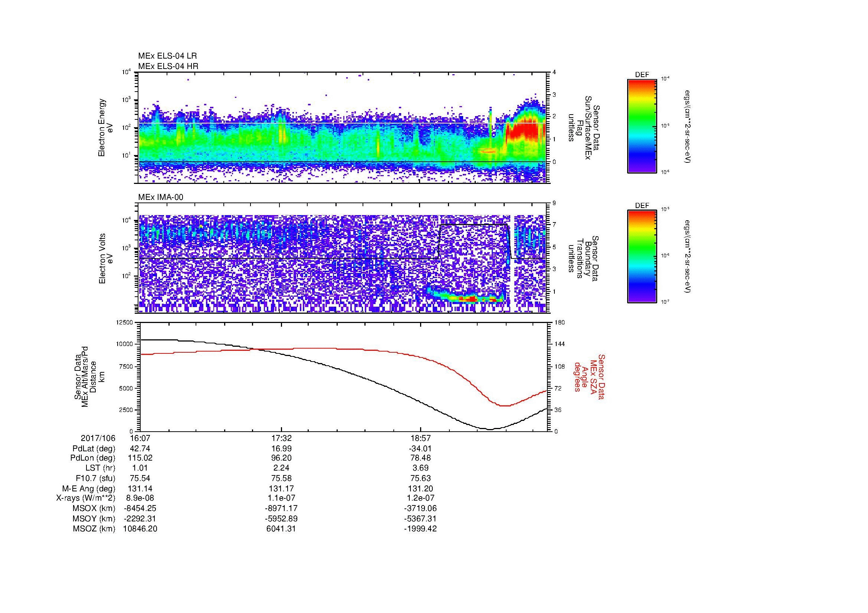This screenshot has width=868, height=613.
Task: Click the time tick label '17:32'
Action: [281, 438]
